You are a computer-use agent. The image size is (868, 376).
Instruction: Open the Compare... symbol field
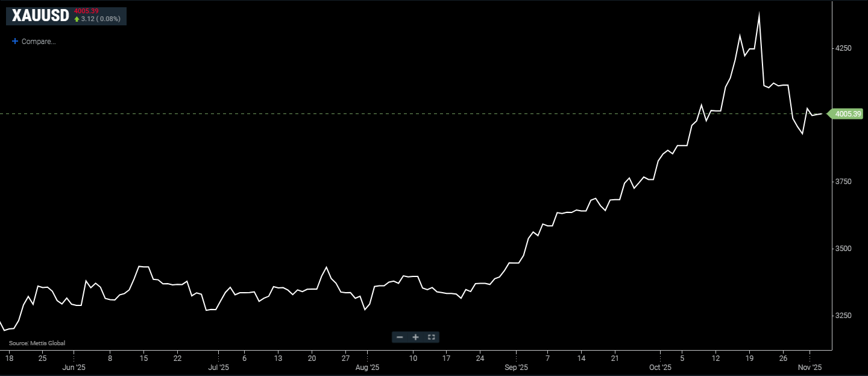(39, 42)
